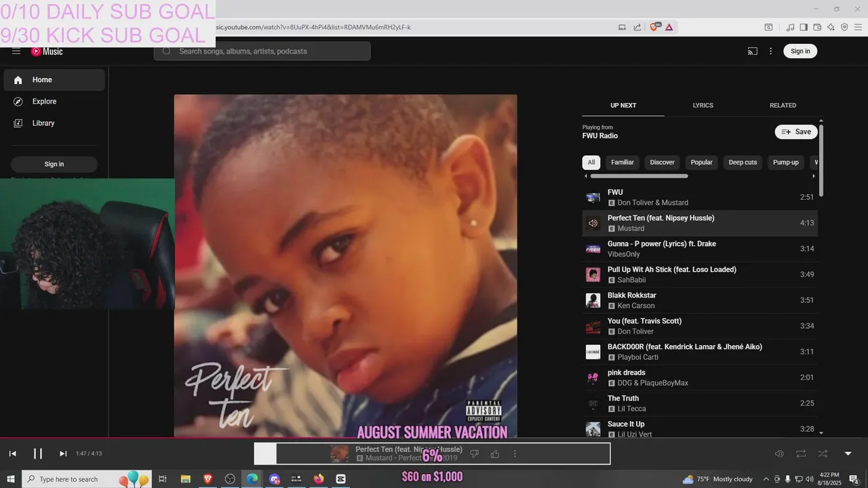Screen dimensions: 868x488
Task: Click the Sign in button in the top bar
Action: [800, 51]
